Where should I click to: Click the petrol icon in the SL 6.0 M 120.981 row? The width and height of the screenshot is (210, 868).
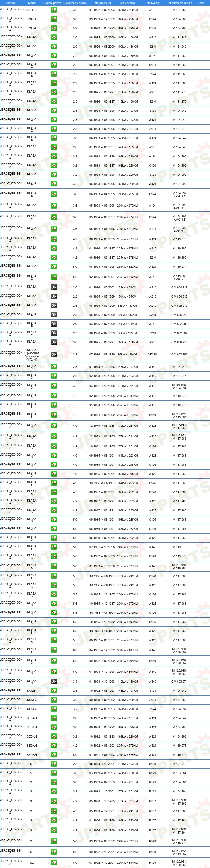(54, 863)
